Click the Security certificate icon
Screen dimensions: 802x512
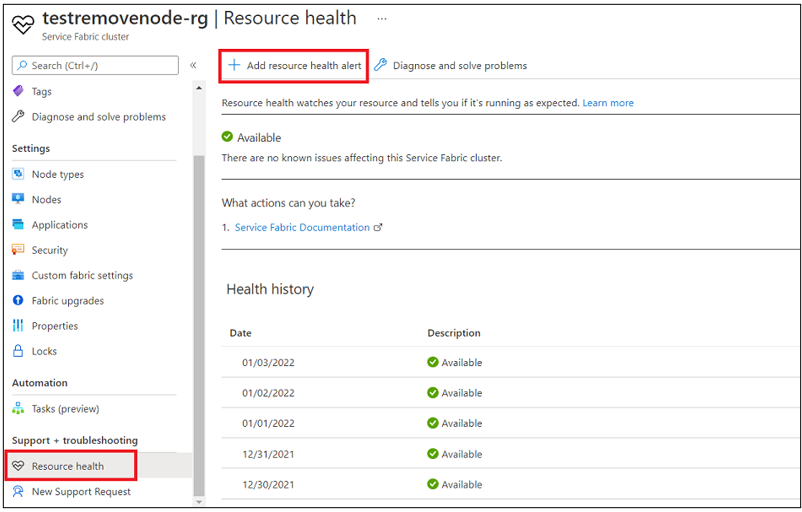click(18, 250)
